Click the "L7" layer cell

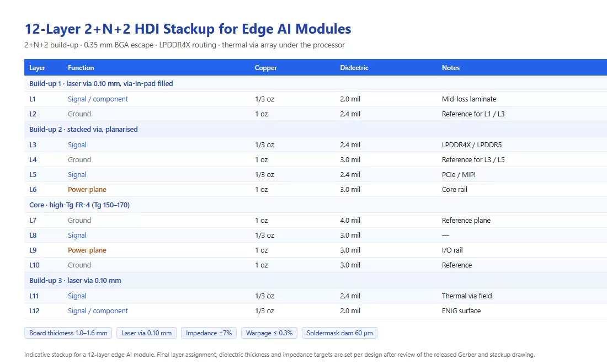33,221
